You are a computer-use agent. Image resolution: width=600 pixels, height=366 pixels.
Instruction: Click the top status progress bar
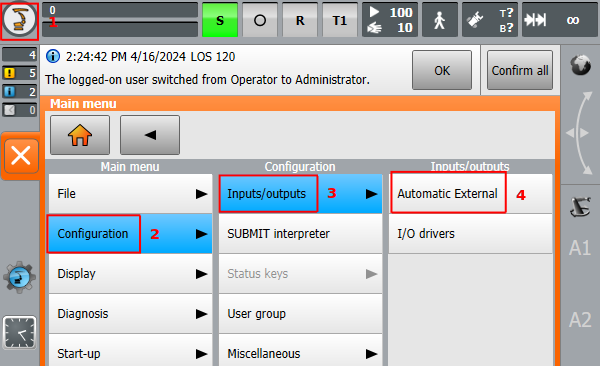point(120,10)
